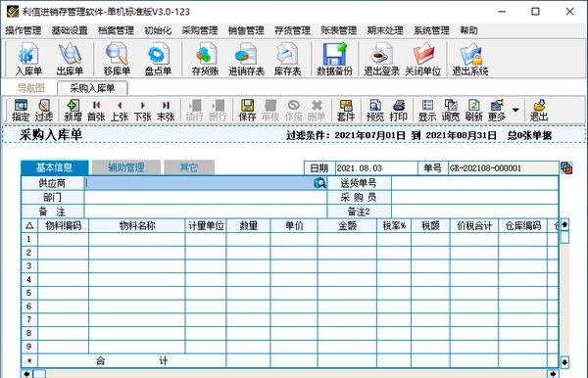Click the grid's scroll down arrow
The height and width of the screenshot is (378, 588).
coord(564,362)
